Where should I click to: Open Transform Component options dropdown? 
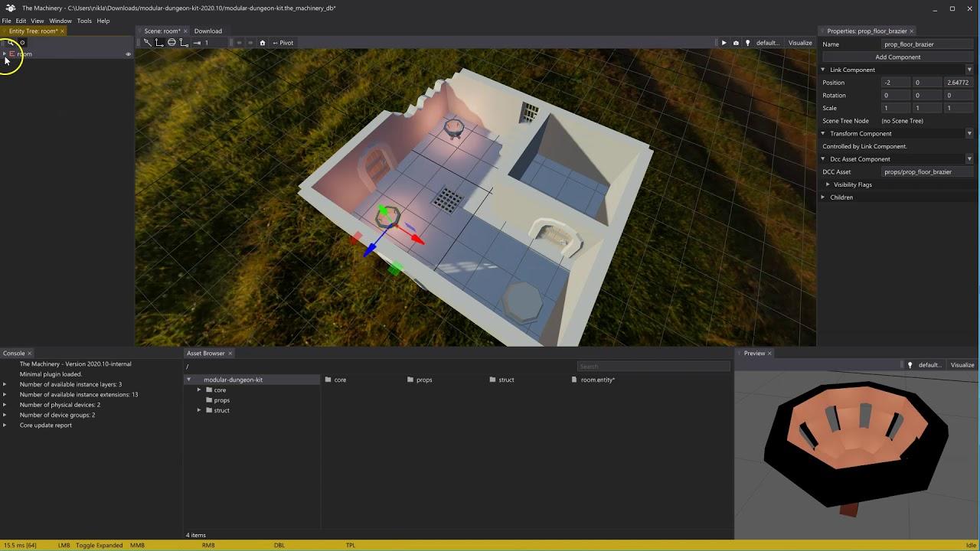tap(969, 133)
